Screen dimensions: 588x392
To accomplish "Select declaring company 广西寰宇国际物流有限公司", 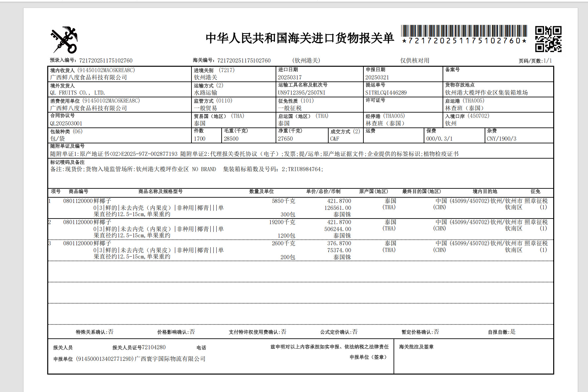I will click(170, 359).
